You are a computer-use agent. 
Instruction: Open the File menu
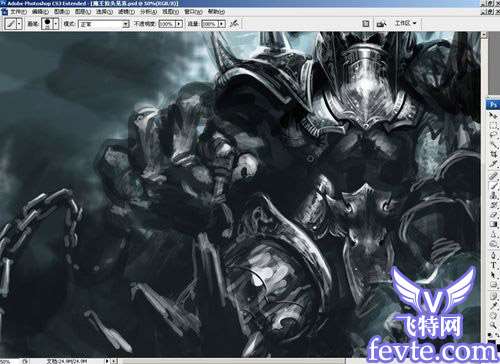click(18, 12)
